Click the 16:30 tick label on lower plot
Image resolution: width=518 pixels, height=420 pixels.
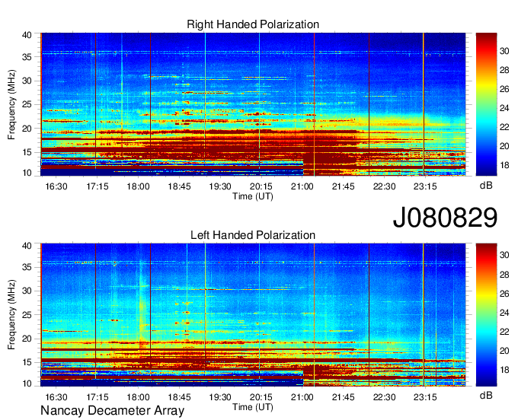pyautogui.click(x=56, y=397)
